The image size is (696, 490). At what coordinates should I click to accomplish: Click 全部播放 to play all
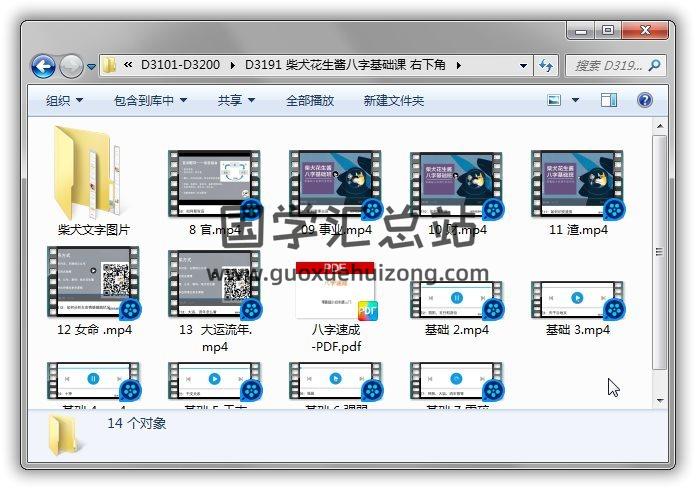coord(310,101)
